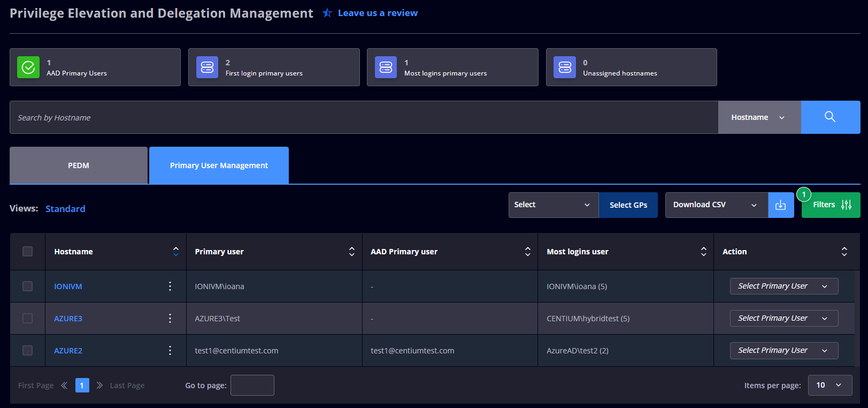The height and width of the screenshot is (408, 868).
Task: Click the Last Page link
Action: coord(127,386)
